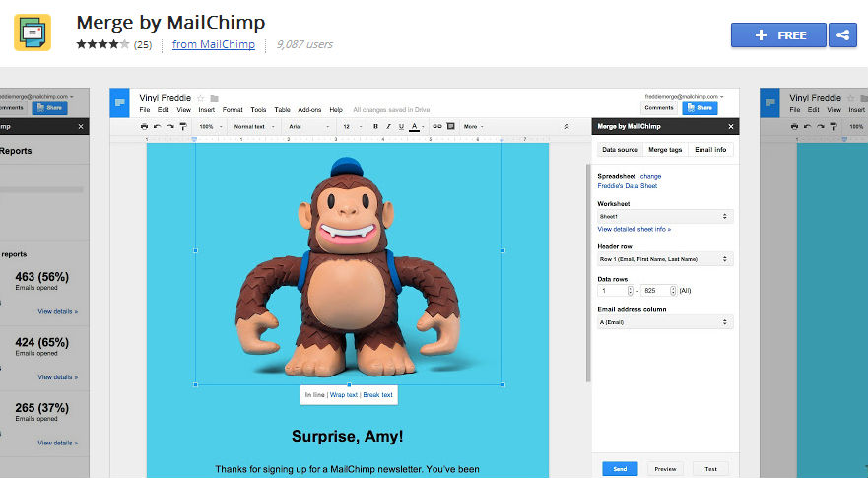The image size is (868, 478).
Task: Open the 100% zoom dropdown in center toolbar
Action: click(211, 127)
